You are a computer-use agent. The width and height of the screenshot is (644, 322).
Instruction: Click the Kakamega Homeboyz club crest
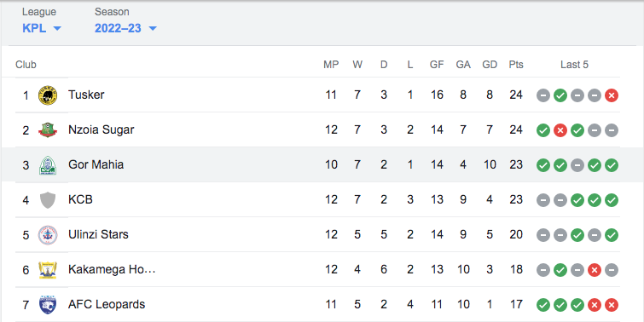48,270
